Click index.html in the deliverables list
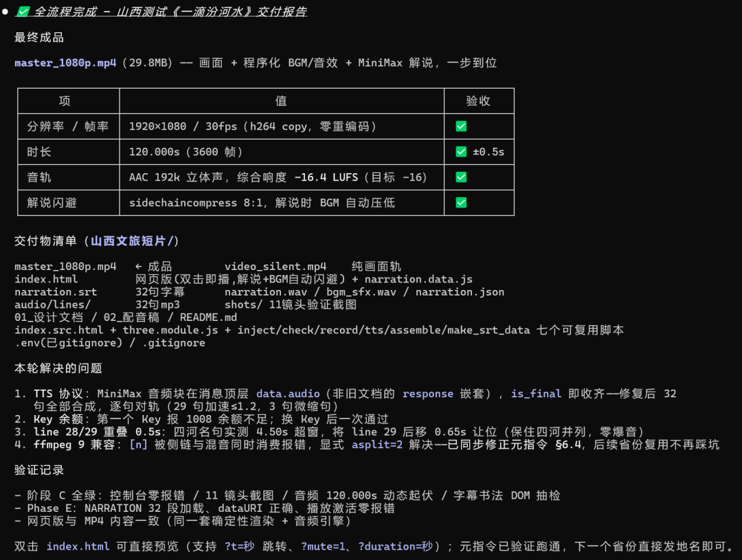Image resolution: width=742 pixels, height=560 pixels. (46, 279)
